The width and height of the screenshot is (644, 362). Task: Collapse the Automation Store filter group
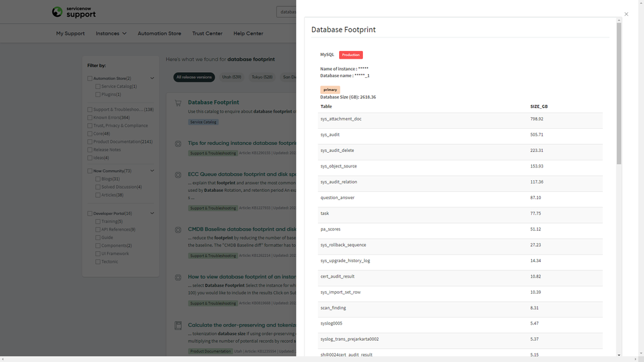click(152, 79)
